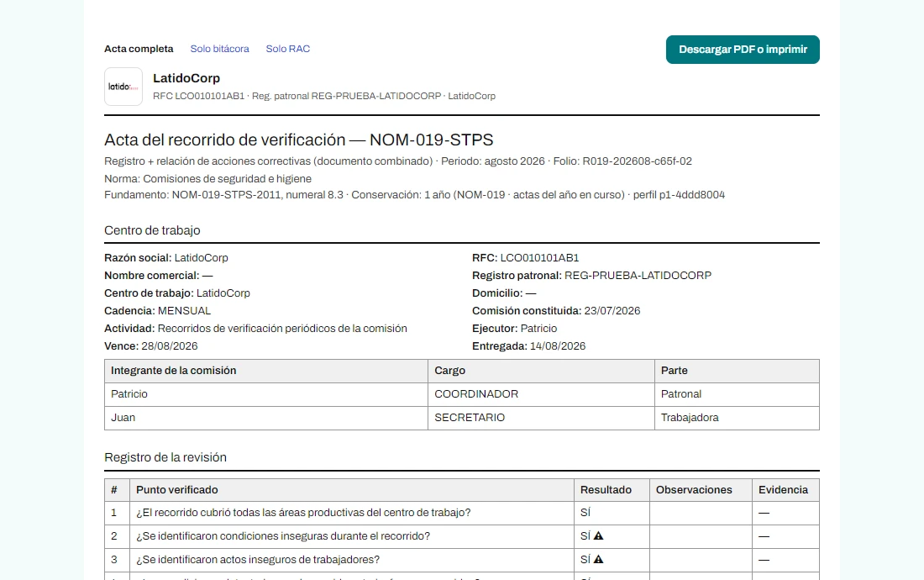The image size is (924, 580).
Task: Select the Acta completa tab
Action: [139, 49]
